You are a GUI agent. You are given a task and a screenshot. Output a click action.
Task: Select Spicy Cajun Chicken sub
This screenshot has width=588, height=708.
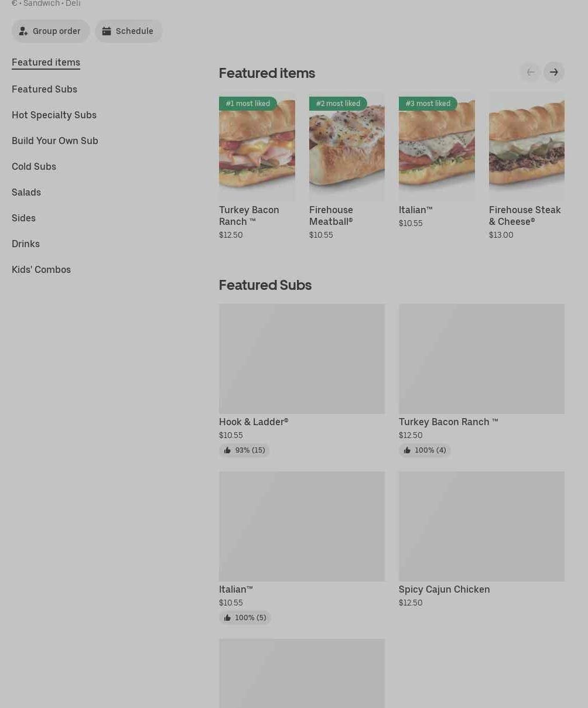click(481, 539)
